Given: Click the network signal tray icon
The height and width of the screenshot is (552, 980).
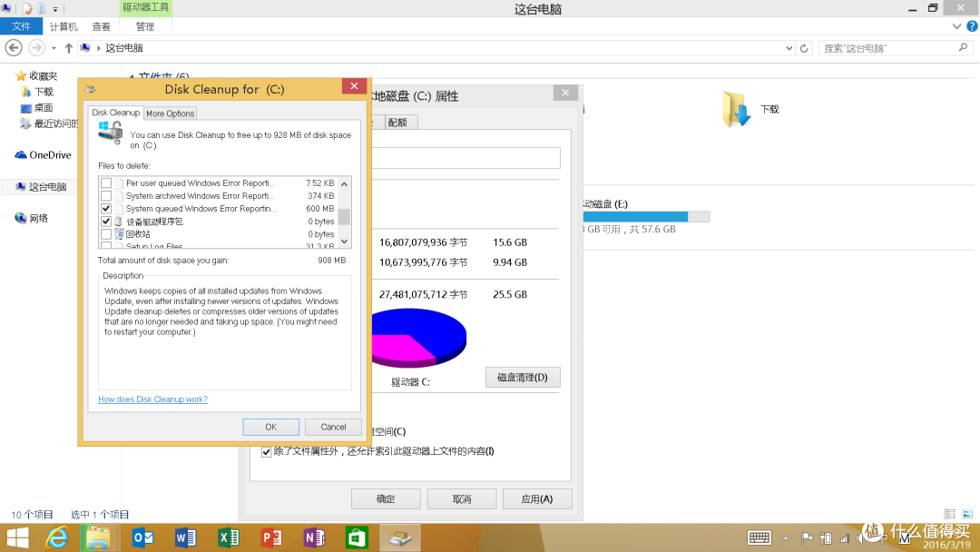Looking at the screenshot, I should (845, 537).
